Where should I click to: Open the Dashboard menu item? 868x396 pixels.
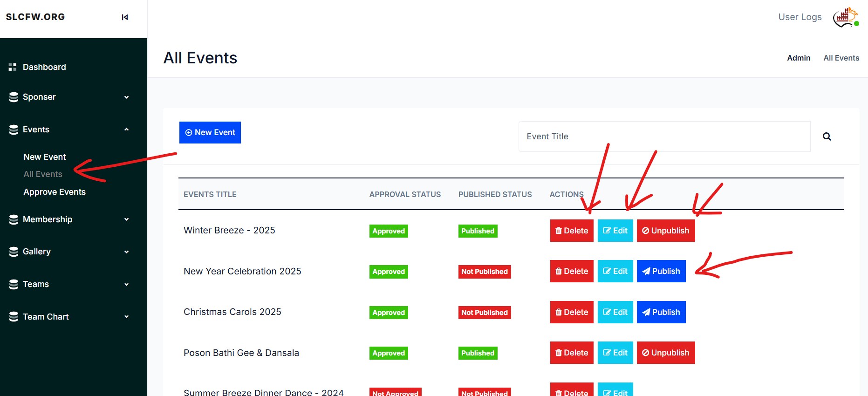click(44, 67)
